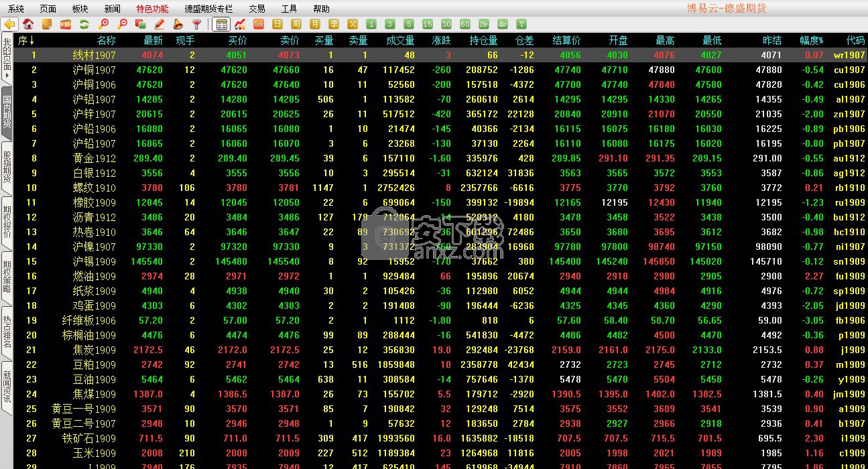
Task: Switch to 股指期货 side tab
Action: (7, 167)
